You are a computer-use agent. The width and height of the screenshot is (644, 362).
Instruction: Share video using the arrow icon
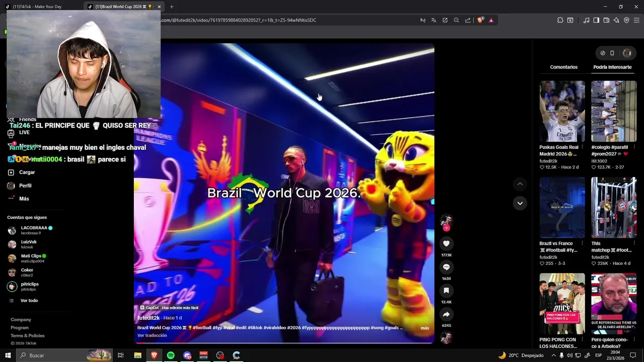(x=446, y=314)
